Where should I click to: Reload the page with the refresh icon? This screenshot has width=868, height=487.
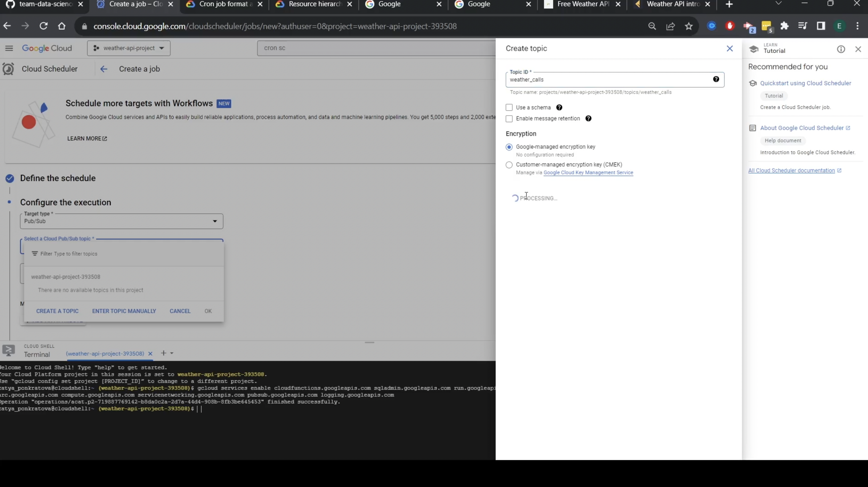(x=44, y=26)
